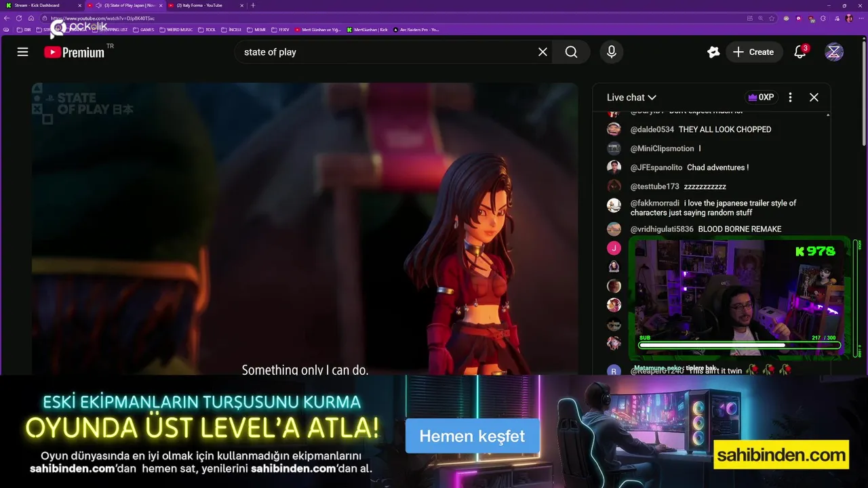Open the WEIRD MUSIC bookmarks folder
Viewport: 868px width, 488px height.
pyautogui.click(x=176, y=30)
